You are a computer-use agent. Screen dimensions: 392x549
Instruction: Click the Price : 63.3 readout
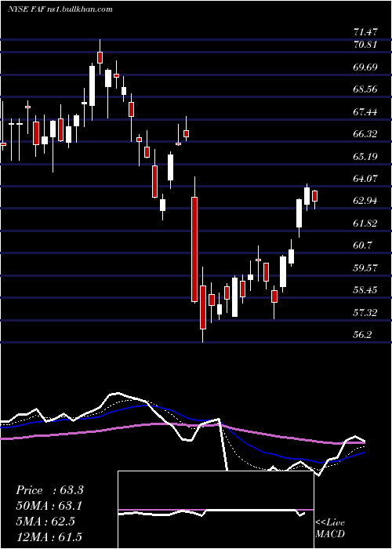[49, 490]
